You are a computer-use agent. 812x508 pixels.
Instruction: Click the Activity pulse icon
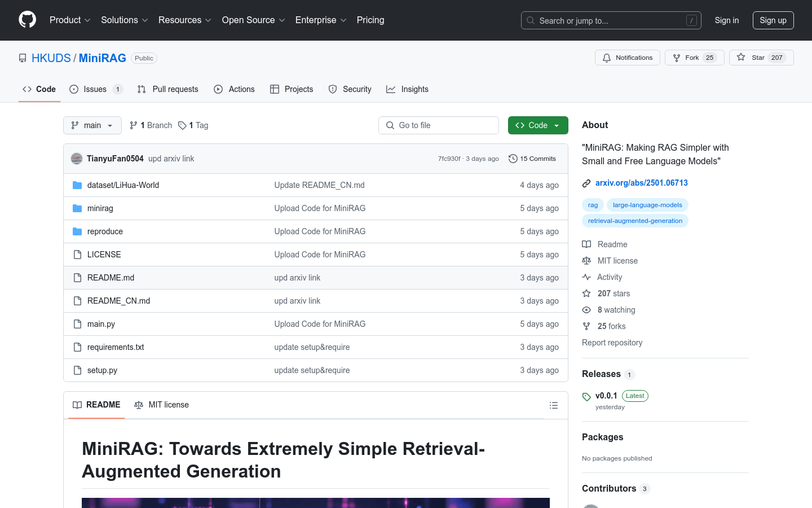click(x=586, y=277)
